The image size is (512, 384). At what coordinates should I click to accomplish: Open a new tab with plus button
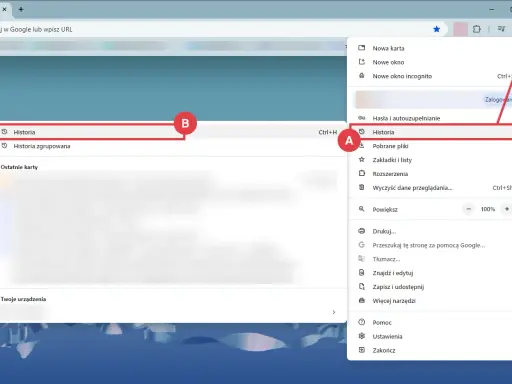pyautogui.click(x=21, y=9)
